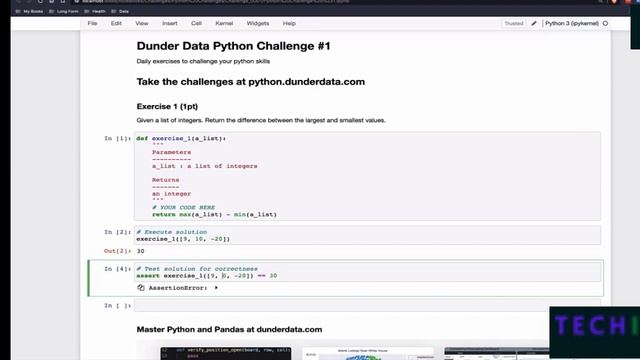640x360 pixels.
Task: Open the My Books bookmark folder
Action: (30, 11)
